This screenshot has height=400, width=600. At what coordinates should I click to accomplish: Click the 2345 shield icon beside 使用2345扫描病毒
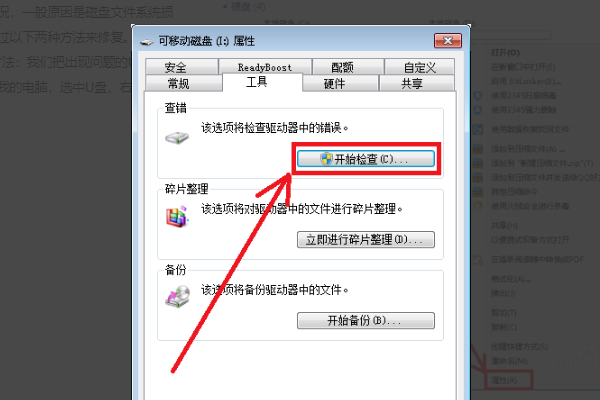(x=478, y=96)
